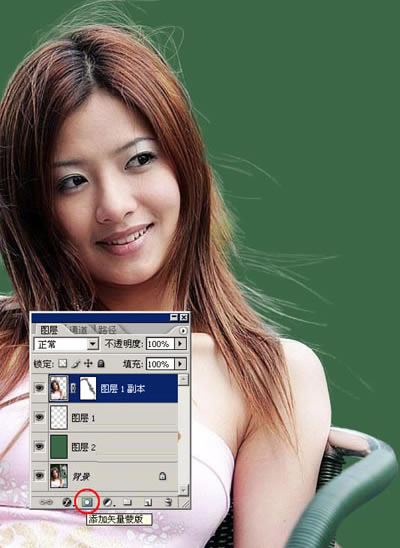This screenshot has width=400, height=548.
Task: Click the layers list scroll up arrow
Action: click(x=183, y=380)
